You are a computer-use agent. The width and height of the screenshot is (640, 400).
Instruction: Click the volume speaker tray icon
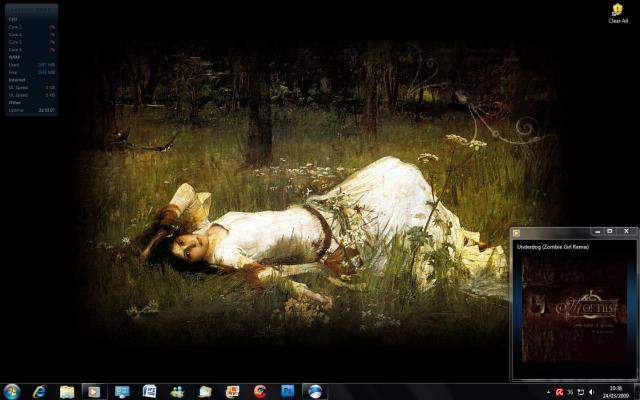591,392
